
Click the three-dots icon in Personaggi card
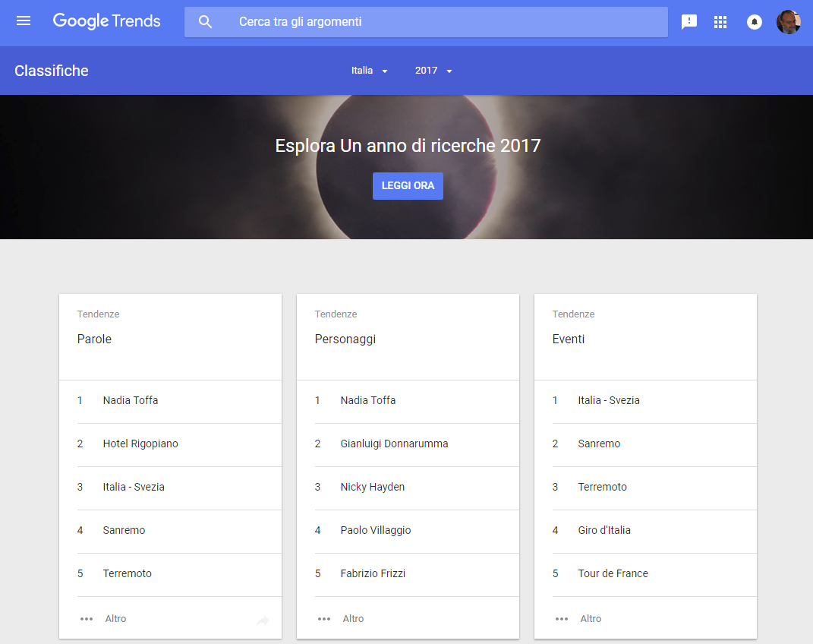point(324,619)
